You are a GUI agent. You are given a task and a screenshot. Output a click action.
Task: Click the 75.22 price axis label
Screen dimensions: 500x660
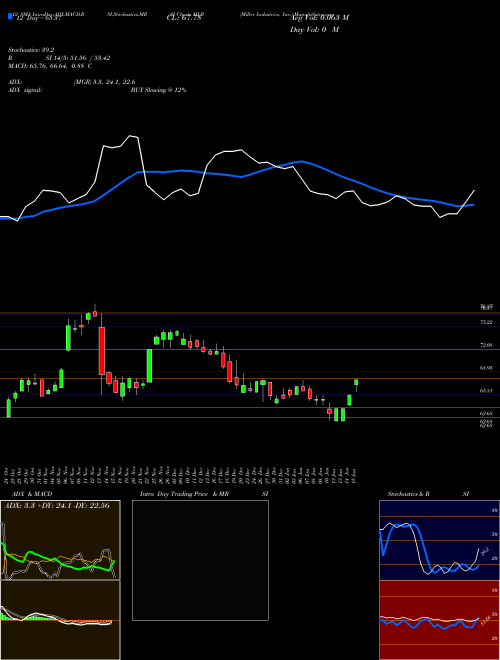coord(486,322)
